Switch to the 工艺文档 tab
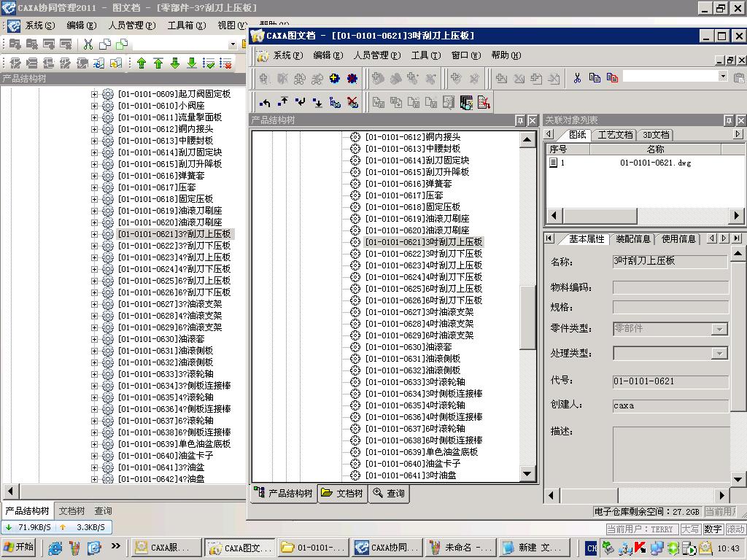Screen dimensions: 747x560 coord(615,135)
